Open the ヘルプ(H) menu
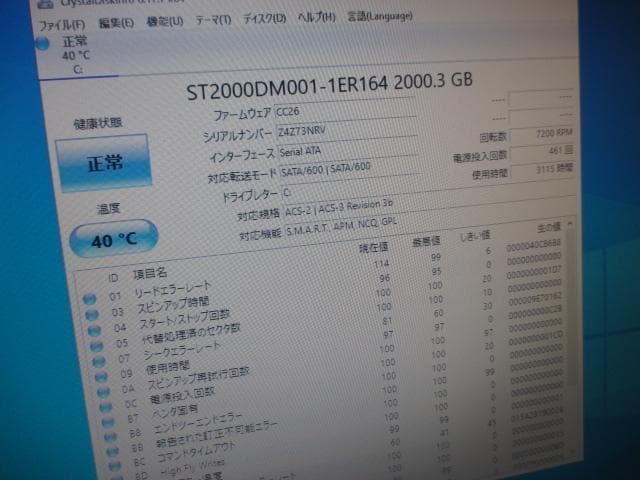 (317, 17)
